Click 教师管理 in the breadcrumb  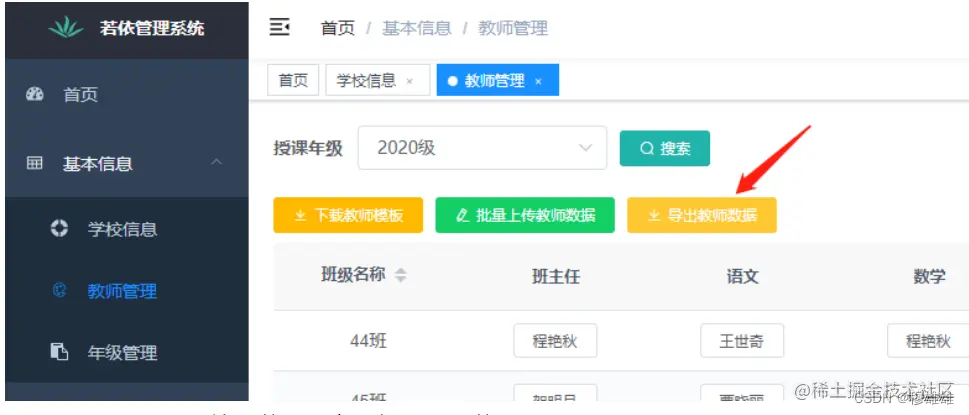[513, 28]
